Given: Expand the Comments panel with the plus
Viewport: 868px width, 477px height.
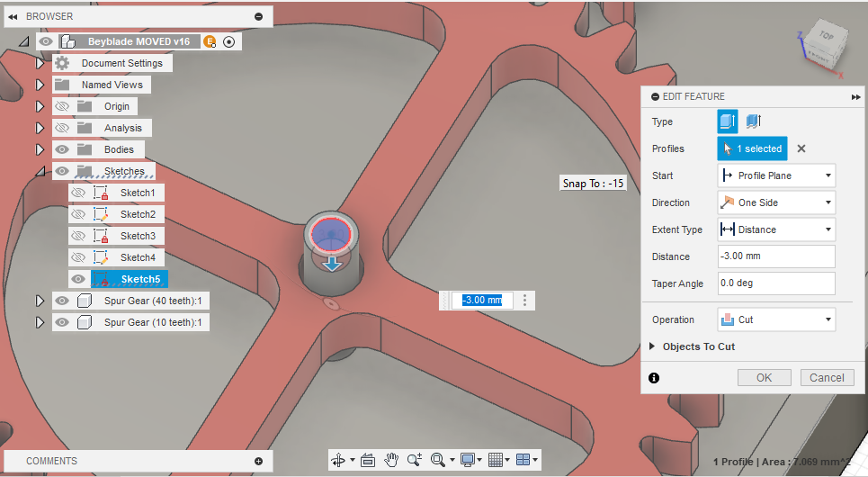Looking at the screenshot, I should (x=258, y=462).
